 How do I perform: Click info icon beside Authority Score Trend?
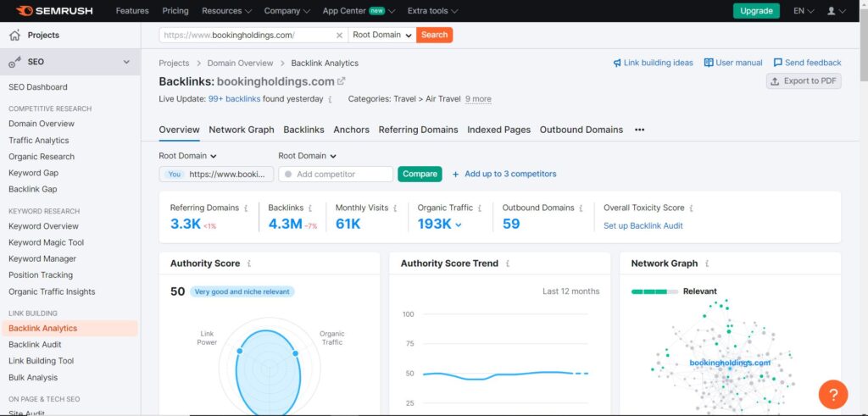(508, 263)
